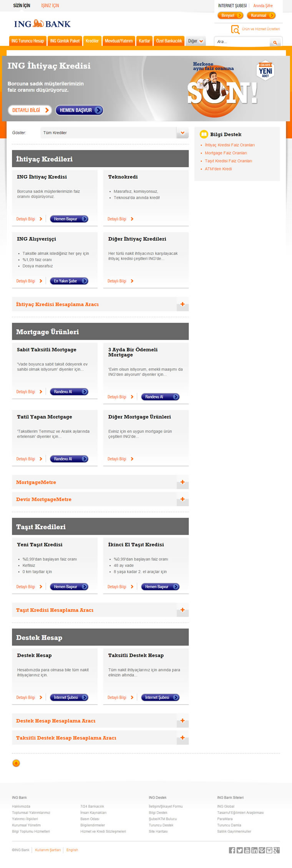This screenshot has width=292, height=868.
Task: Click the Anında Şifre link
Action: (x=263, y=6)
